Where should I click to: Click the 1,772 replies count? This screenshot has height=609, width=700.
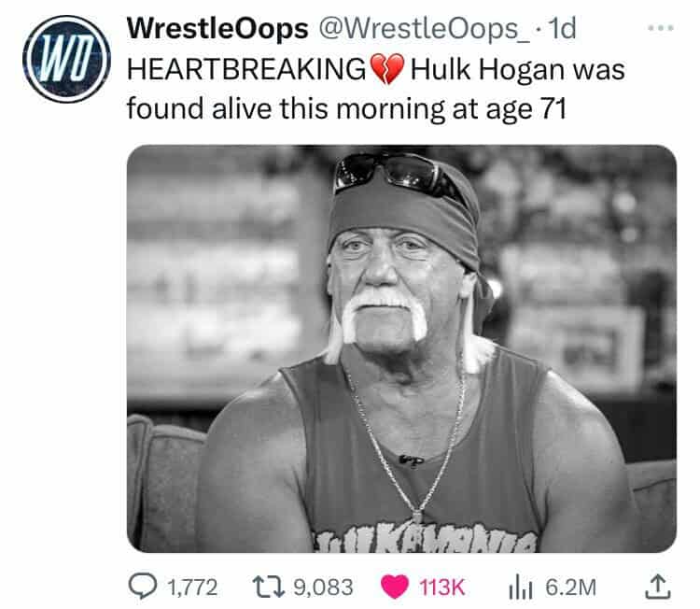coord(192,588)
